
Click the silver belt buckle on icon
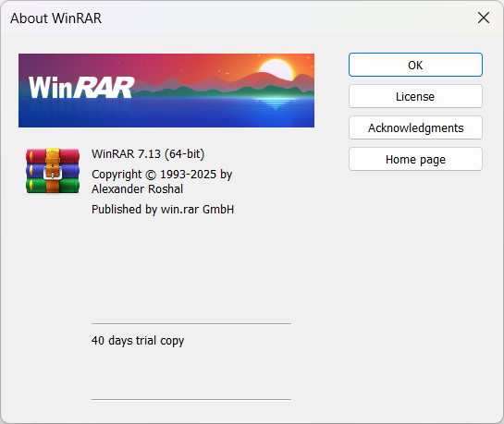[53, 174]
